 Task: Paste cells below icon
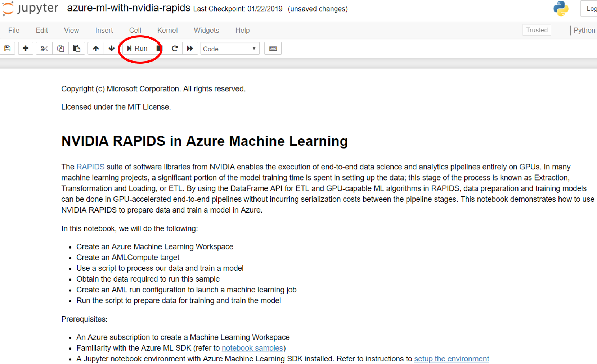click(77, 49)
